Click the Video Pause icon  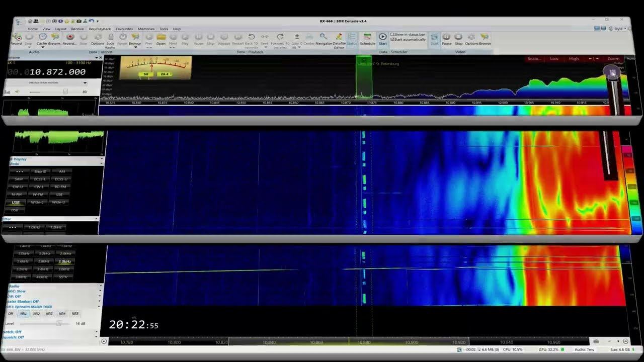click(446, 37)
